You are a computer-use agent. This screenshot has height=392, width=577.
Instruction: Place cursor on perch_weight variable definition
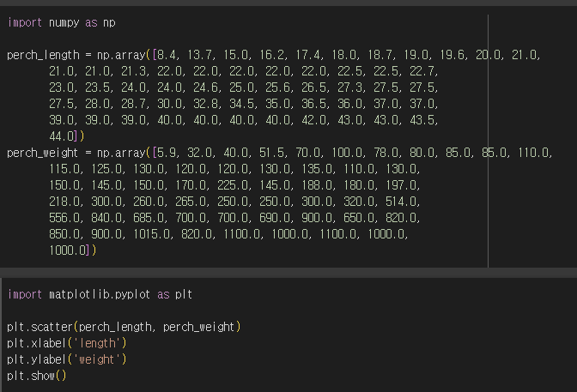[x=42, y=153]
